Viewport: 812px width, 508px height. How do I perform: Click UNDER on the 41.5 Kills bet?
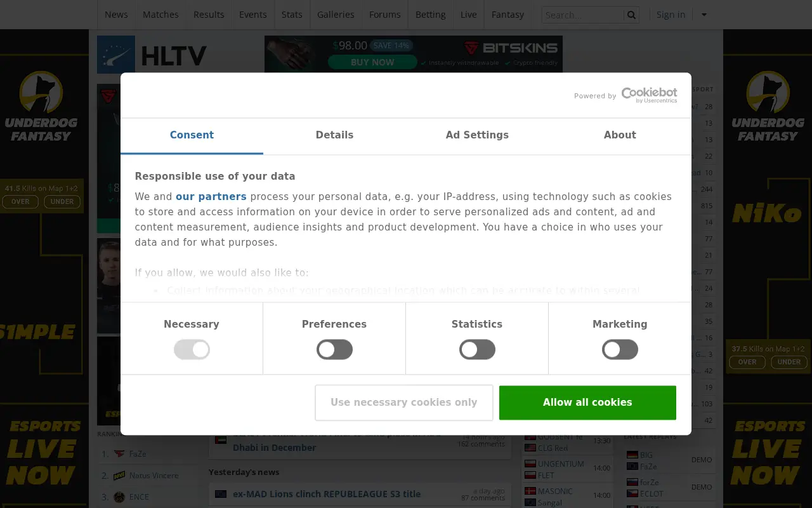coord(62,201)
